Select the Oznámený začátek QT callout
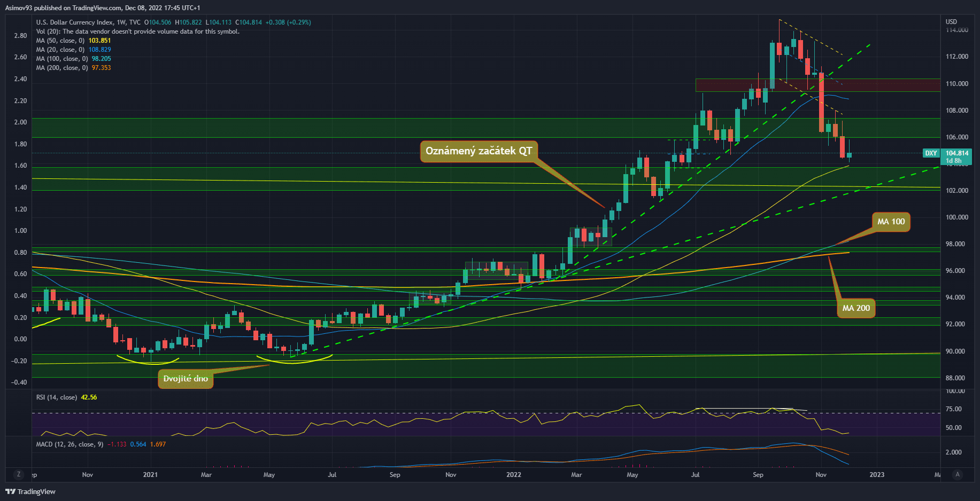Viewport: 980px width, 501px height. pyautogui.click(x=479, y=151)
